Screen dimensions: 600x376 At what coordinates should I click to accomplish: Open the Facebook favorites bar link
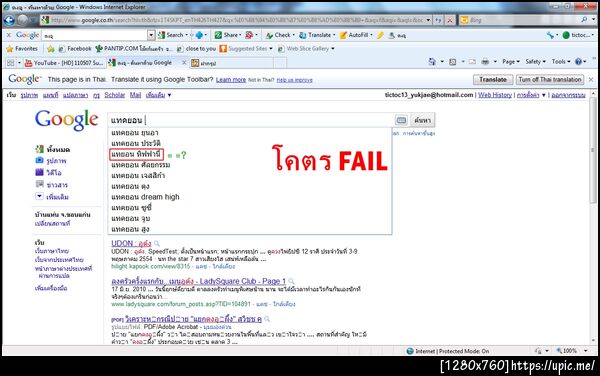click(x=75, y=49)
